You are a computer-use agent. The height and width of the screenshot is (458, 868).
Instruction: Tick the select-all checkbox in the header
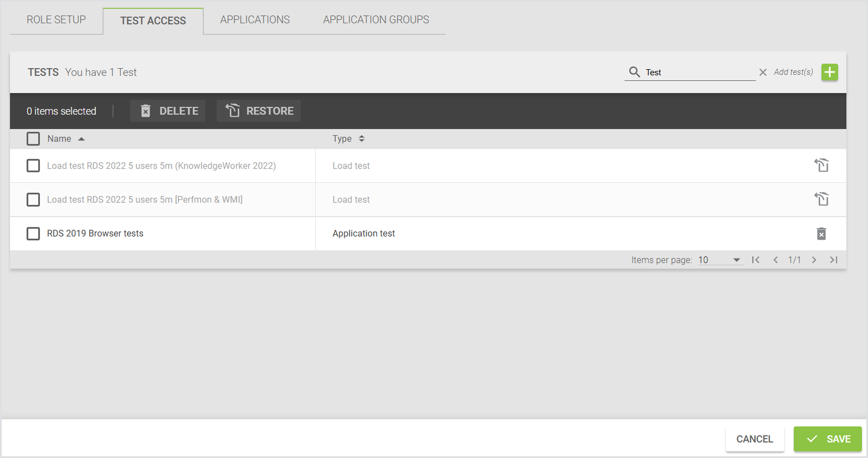[x=33, y=139]
